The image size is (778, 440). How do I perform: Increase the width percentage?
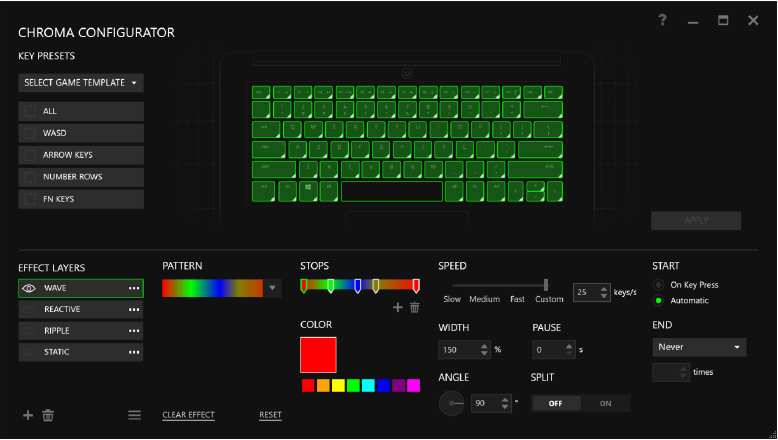click(x=484, y=346)
